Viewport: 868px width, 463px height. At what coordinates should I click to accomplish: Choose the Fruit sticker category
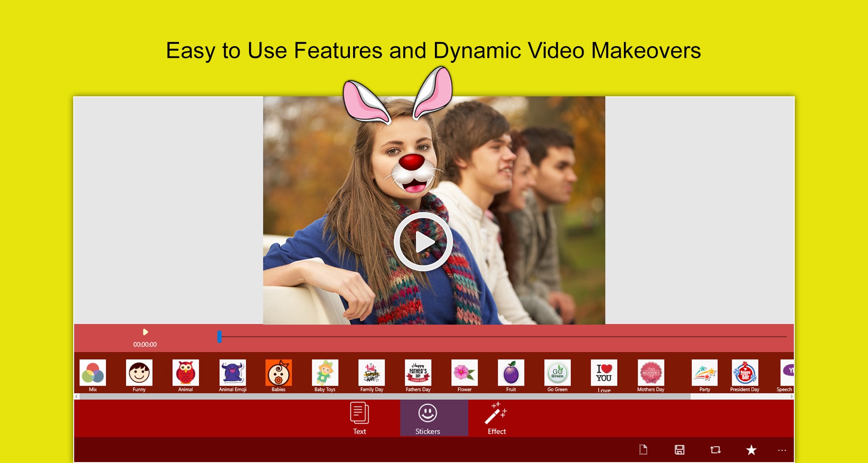pos(511,375)
